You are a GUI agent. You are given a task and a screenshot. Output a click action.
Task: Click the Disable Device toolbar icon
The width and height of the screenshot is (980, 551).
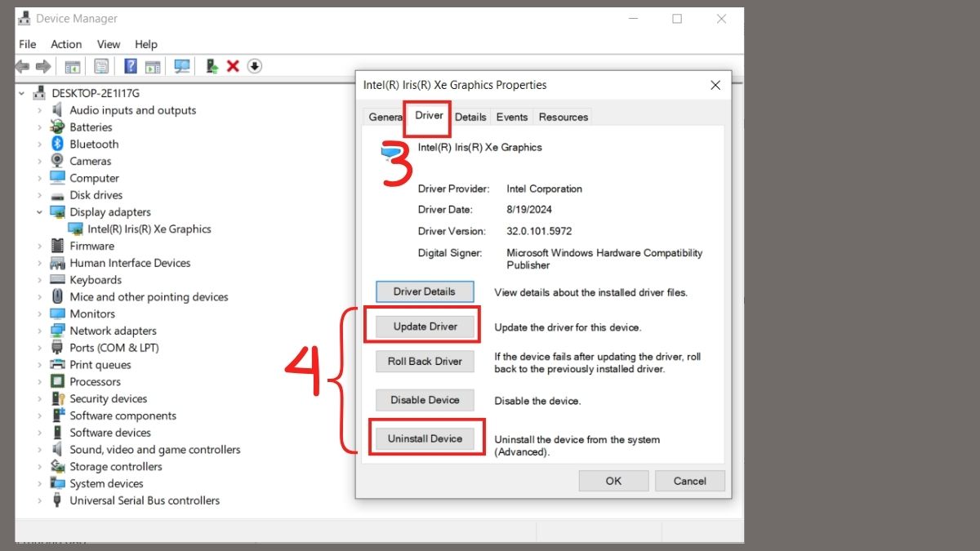pos(254,66)
